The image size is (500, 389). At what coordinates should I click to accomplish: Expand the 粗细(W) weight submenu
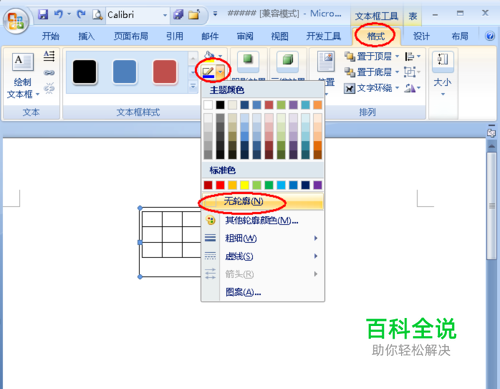263,238
